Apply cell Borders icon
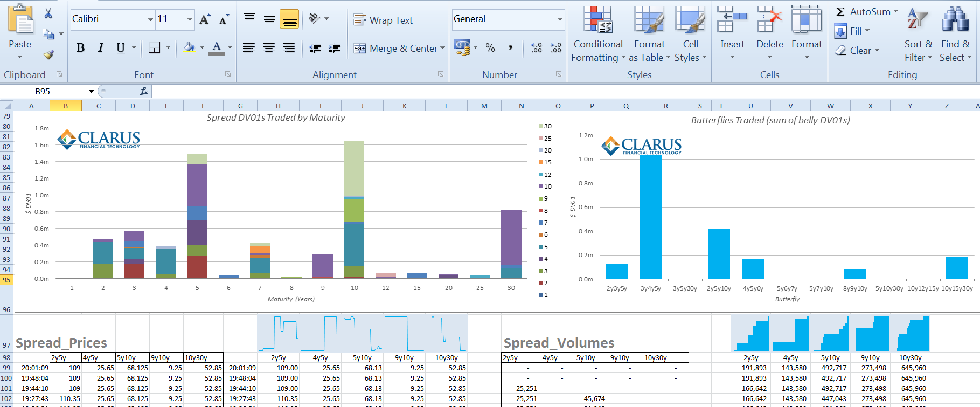This screenshot has height=407, width=980. tap(155, 47)
